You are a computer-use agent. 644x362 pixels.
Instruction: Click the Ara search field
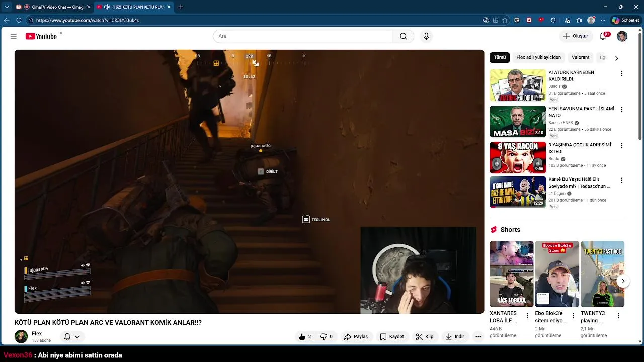coord(303,36)
